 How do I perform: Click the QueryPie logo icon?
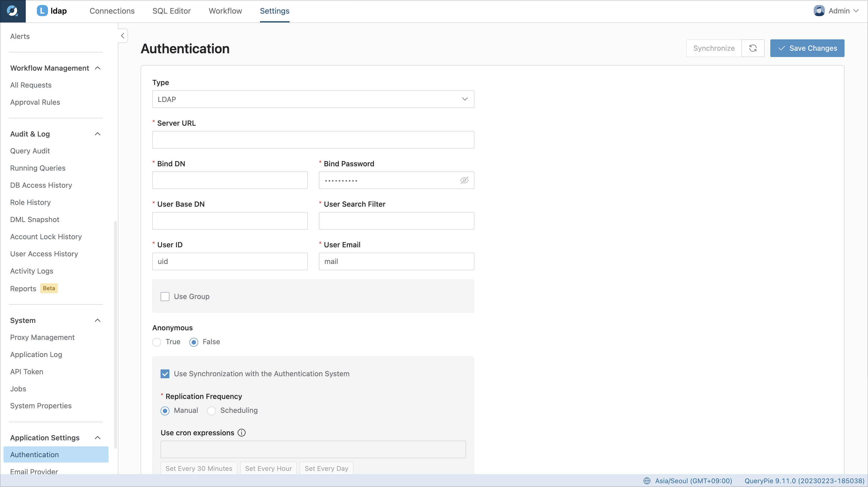tap(12, 11)
